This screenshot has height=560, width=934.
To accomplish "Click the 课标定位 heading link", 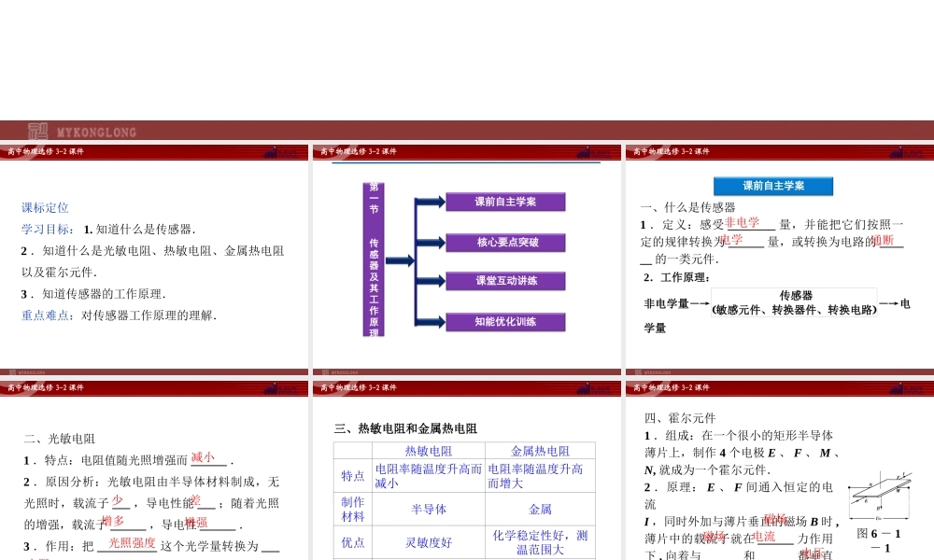I will coord(43,207).
